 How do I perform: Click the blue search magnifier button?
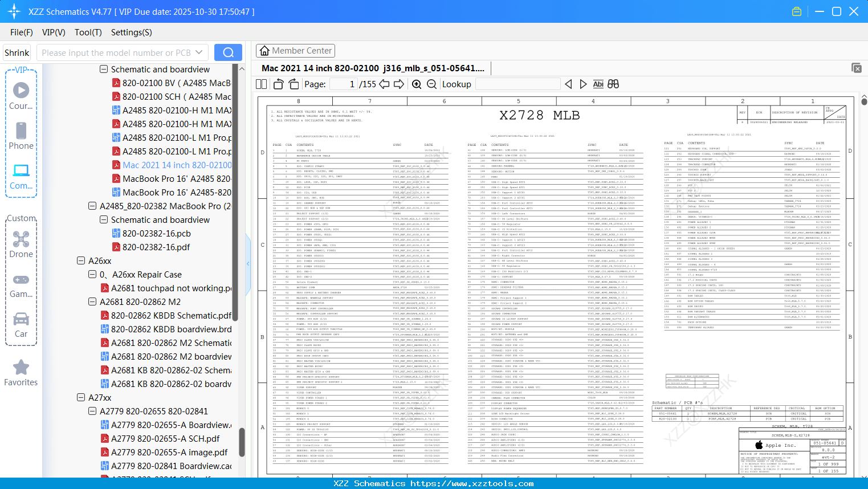click(228, 52)
